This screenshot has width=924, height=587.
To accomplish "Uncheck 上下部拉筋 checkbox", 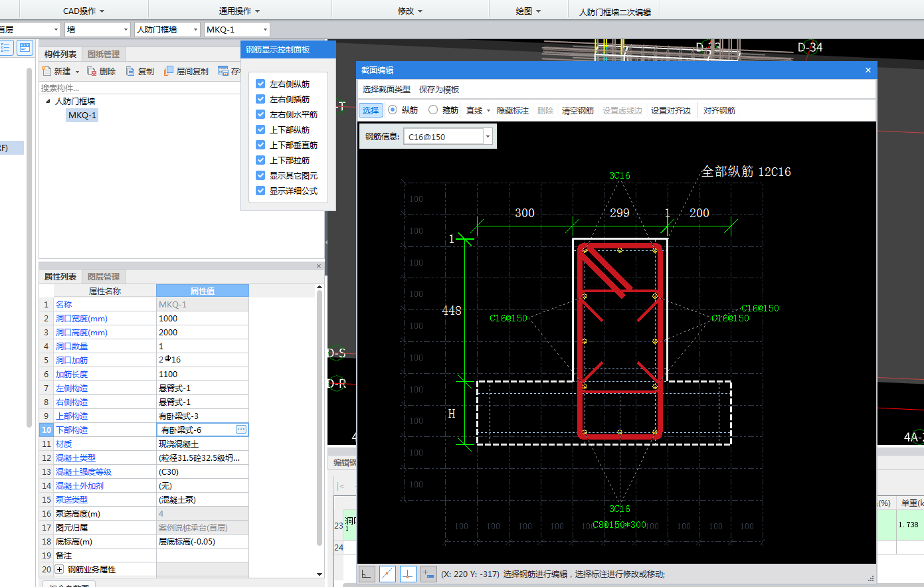I will tap(260, 160).
